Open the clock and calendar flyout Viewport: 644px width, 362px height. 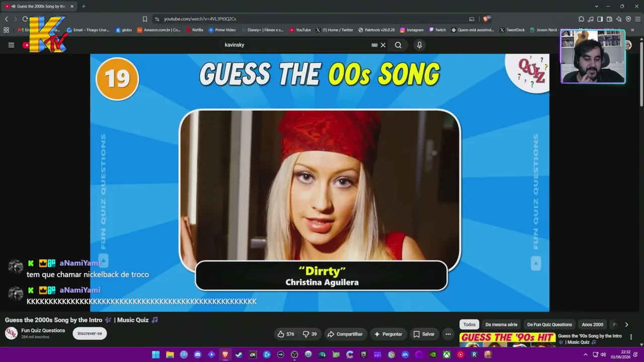[620, 354]
